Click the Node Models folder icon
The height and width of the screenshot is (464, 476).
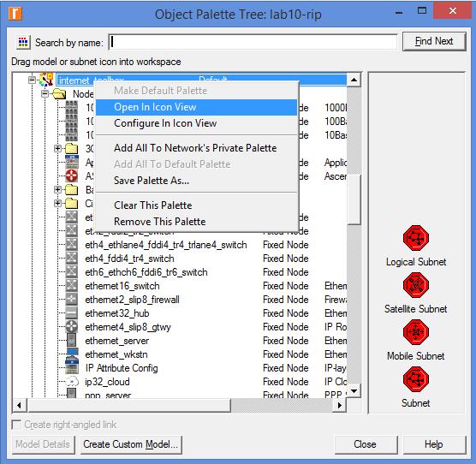click(x=59, y=94)
